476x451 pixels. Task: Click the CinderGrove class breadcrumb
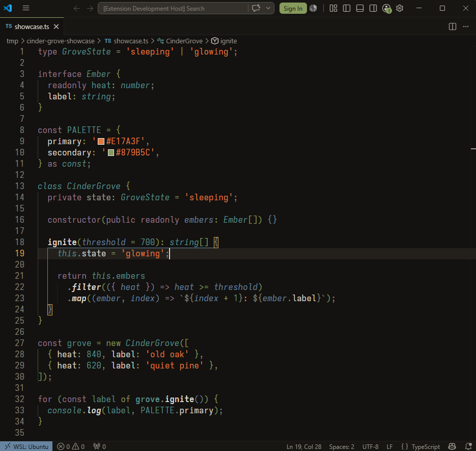tap(180, 41)
